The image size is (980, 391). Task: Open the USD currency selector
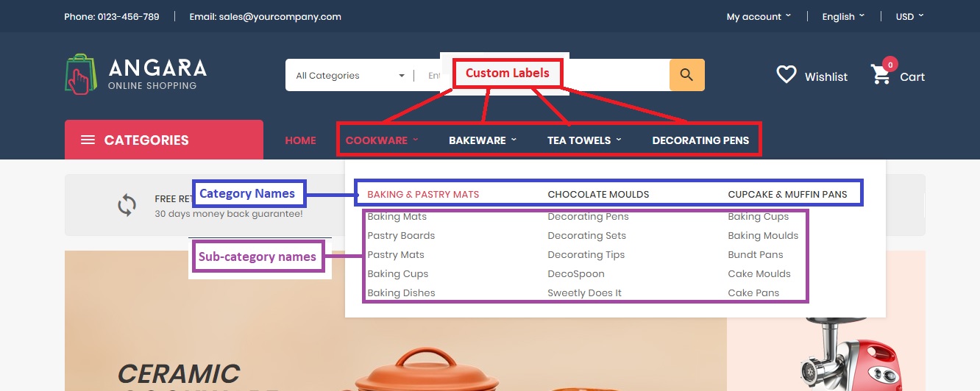909,16
